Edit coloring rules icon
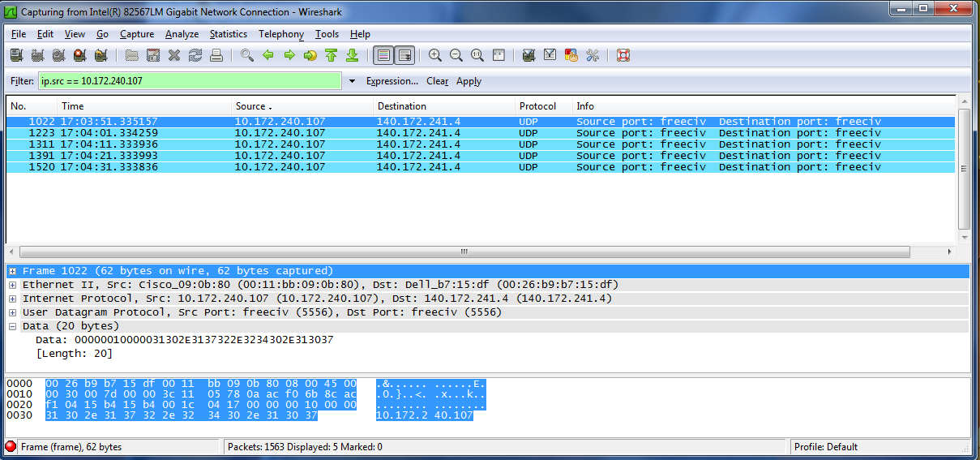The image size is (980, 460). 571,55
